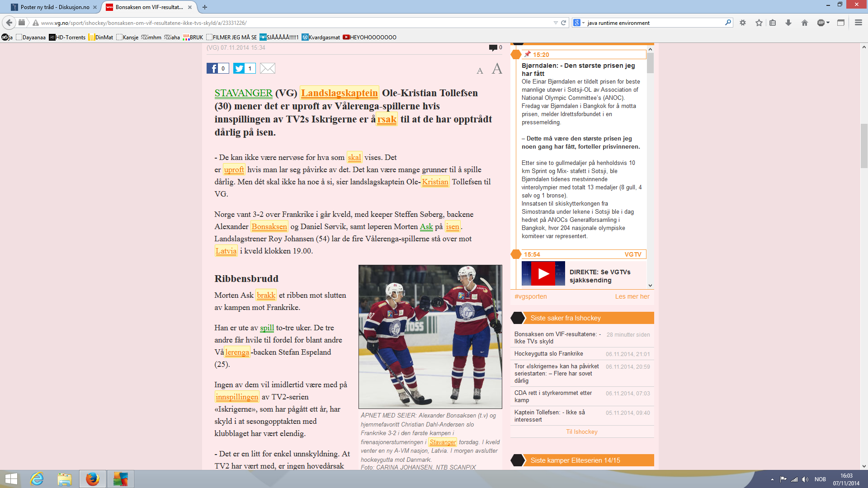Click the Latvia highlighted link

(226, 251)
